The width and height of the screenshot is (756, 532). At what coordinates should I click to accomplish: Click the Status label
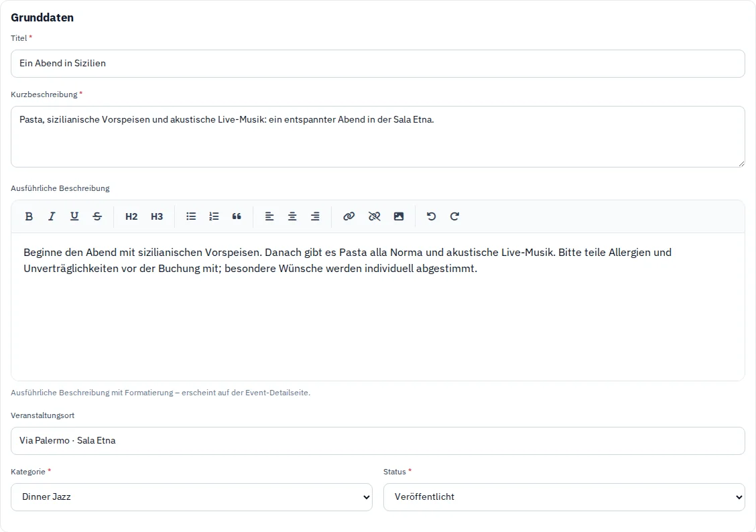pyautogui.click(x=394, y=472)
